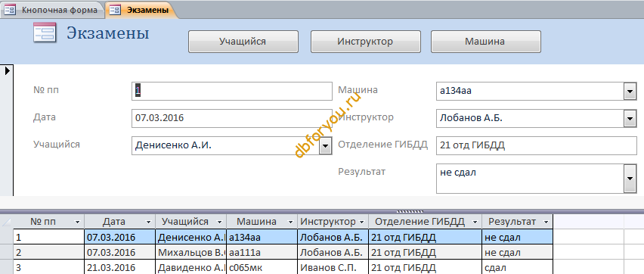The width and height of the screenshot is (644, 274).
Task: Click the с065мк machine cell
Action: click(x=262, y=267)
